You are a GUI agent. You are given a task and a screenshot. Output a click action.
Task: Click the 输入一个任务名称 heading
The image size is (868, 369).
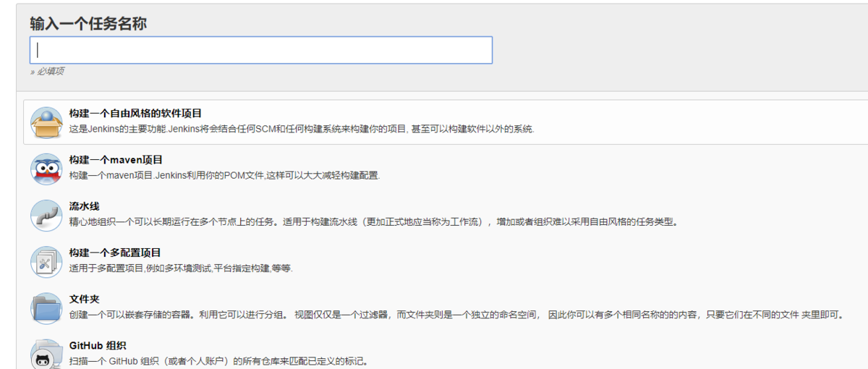coord(88,23)
